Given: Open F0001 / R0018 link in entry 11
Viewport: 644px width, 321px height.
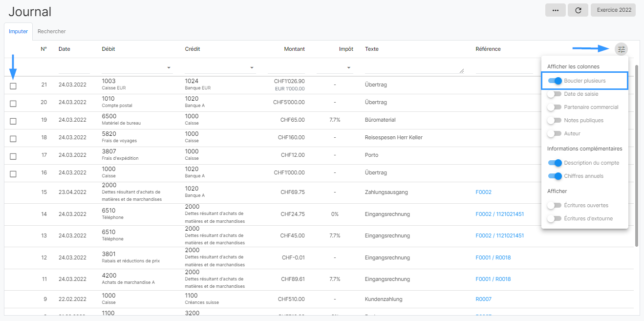Looking at the screenshot, I should pyautogui.click(x=493, y=279).
